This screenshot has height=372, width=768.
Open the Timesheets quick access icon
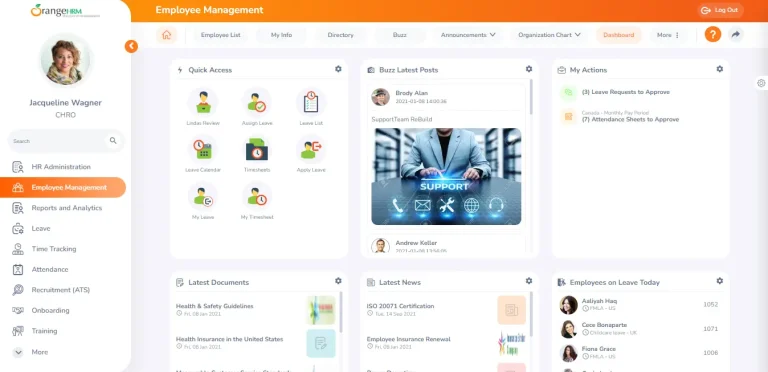pos(257,149)
